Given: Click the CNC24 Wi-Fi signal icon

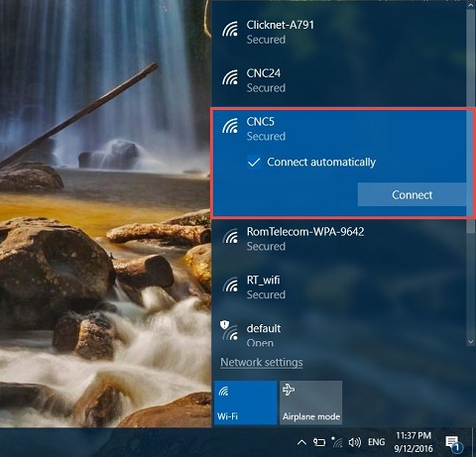Looking at the screenshot, I should point(230,77).
